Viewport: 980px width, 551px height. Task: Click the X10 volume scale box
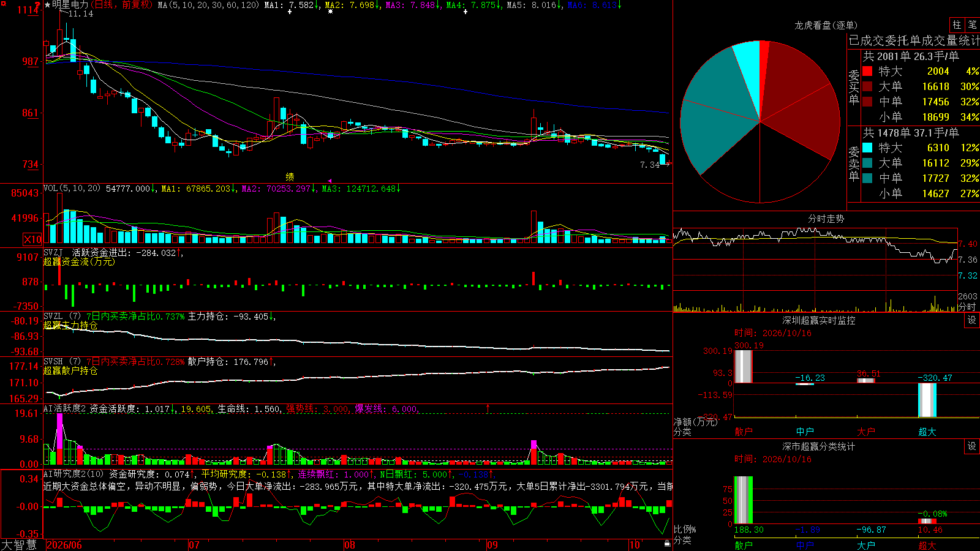pyautogui.click(x=32, y=239)
